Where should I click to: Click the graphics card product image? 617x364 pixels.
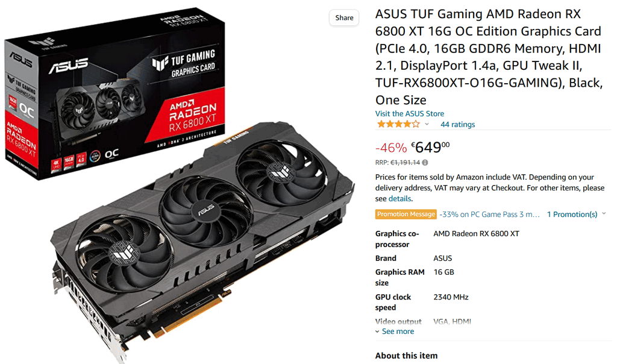[202, 240]
